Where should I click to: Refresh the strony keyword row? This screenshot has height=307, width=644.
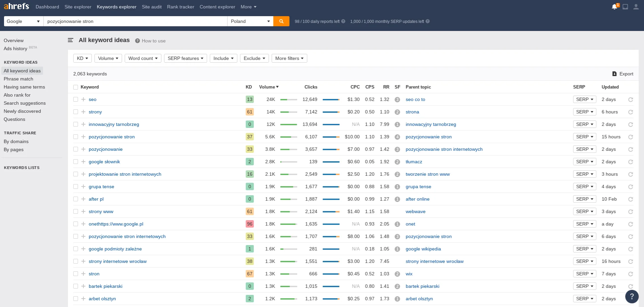click(x=631, y=112)
